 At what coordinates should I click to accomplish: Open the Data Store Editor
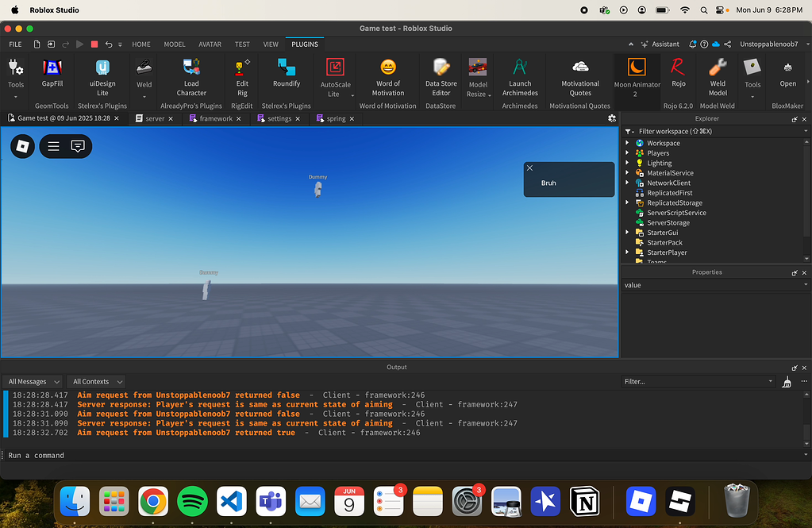click(441, 78)
